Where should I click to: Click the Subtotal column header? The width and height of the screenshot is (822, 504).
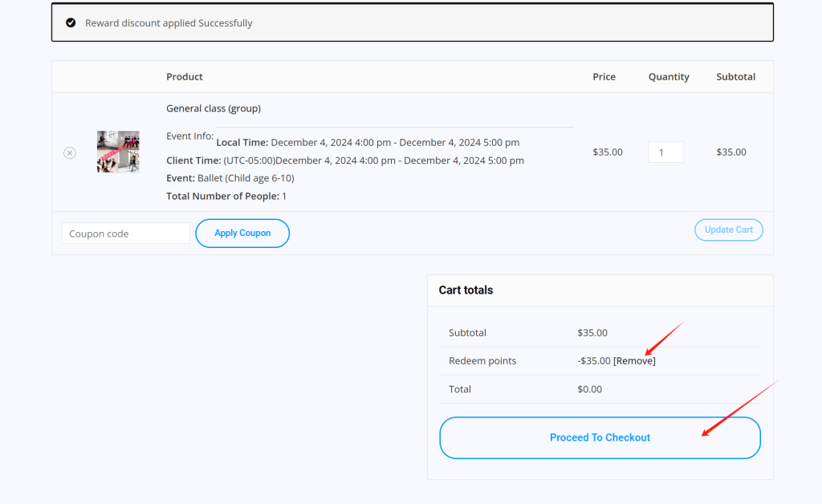(x=735, y=77)
